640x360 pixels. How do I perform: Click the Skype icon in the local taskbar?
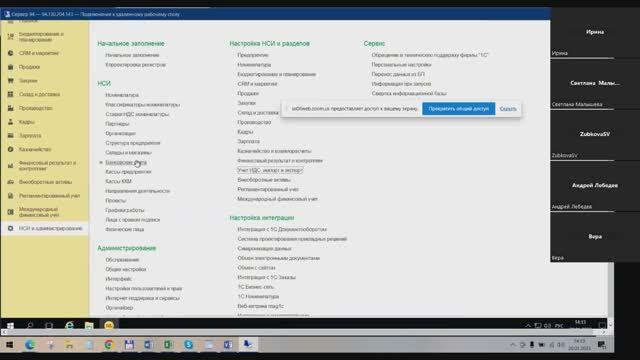tap(189, 345)
